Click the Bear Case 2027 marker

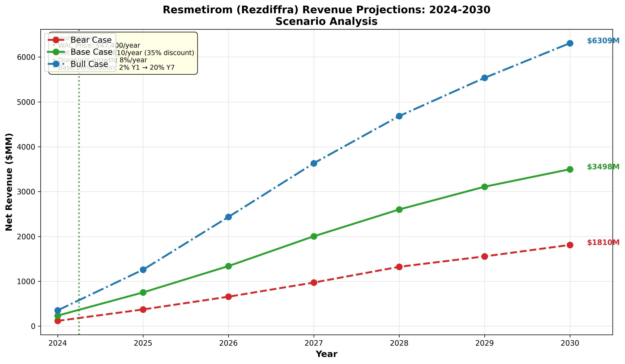314,282
